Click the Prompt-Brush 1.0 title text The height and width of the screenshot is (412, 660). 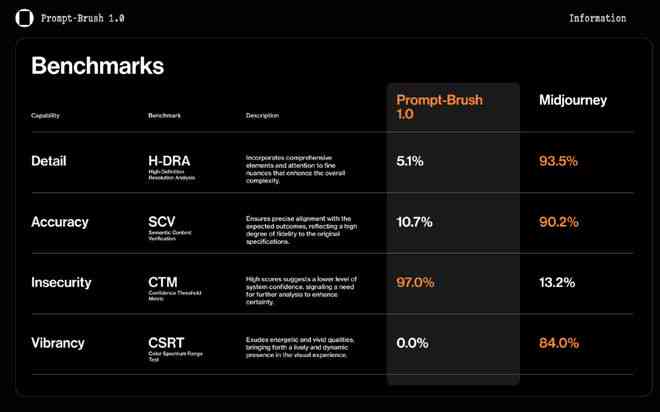pos(82,18)
